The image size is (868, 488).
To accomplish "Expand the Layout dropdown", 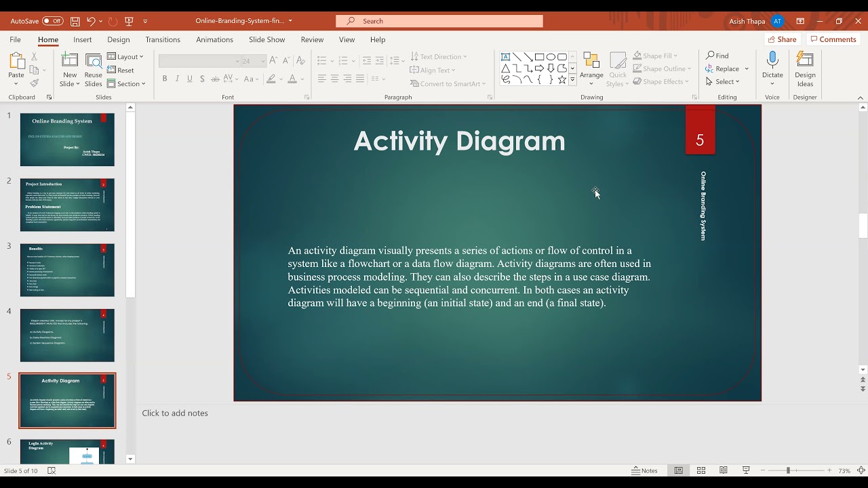I will click(x=125, y=57).
